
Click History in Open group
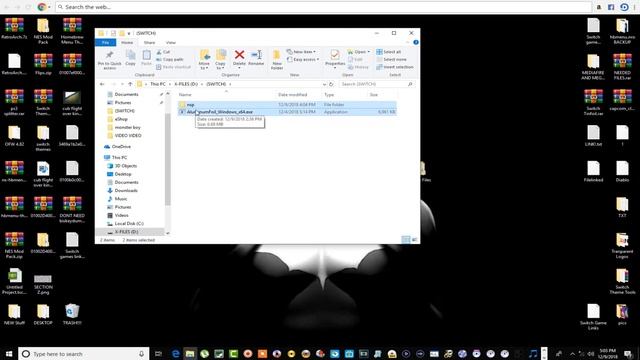tap(358, 67)
